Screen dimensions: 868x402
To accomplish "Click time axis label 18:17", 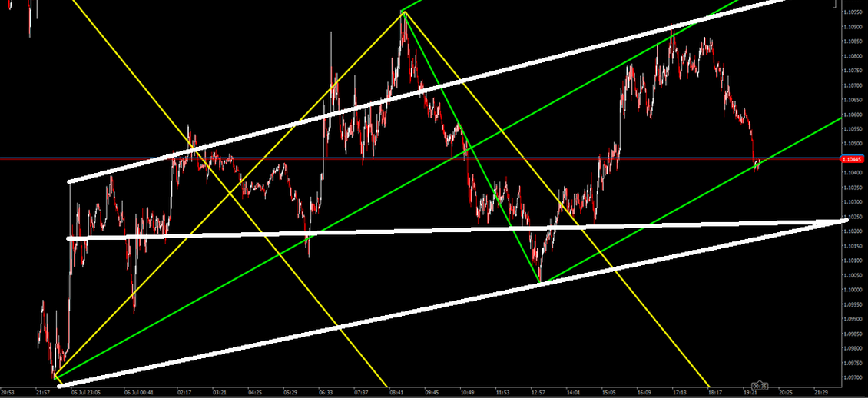I will click(x=715, y=392).
